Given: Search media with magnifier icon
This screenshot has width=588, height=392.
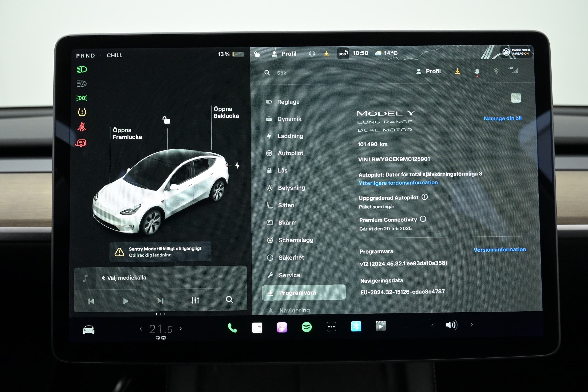Looking at the screenshot, I should pyautogui.click(x=230, y=300).
